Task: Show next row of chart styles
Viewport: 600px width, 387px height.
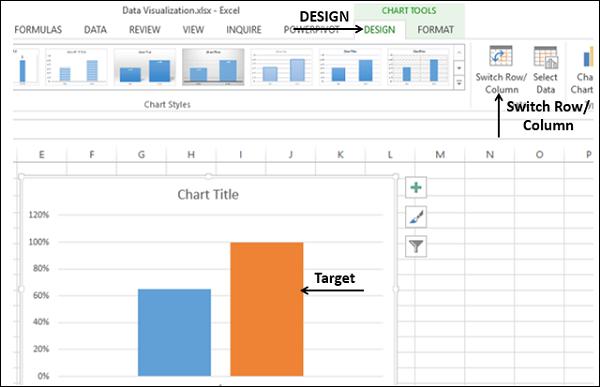Action: pyautogui.click(x=459, y=68)
